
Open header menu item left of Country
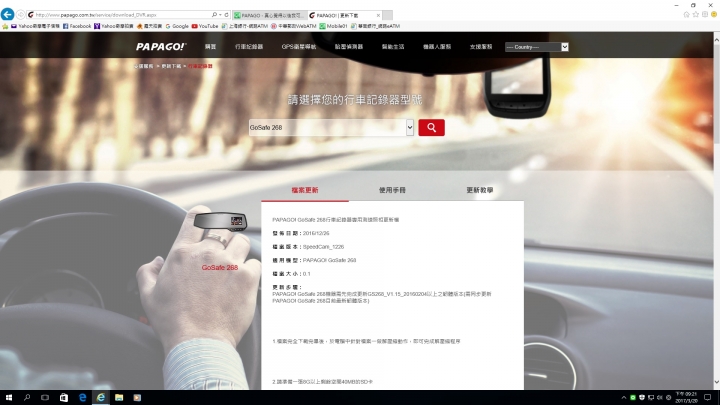(481, 47)
